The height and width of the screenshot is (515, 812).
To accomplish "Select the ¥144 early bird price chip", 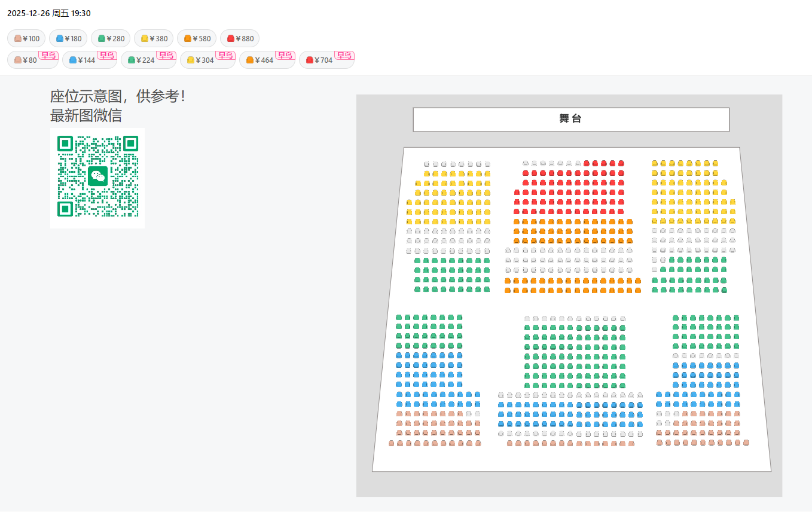I will pos(83,60).
